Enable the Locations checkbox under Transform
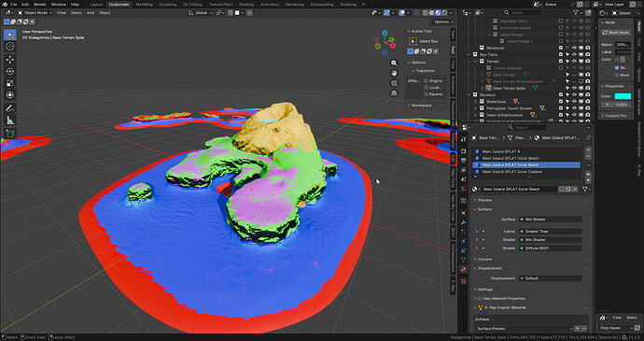 [x=426, y=88]
